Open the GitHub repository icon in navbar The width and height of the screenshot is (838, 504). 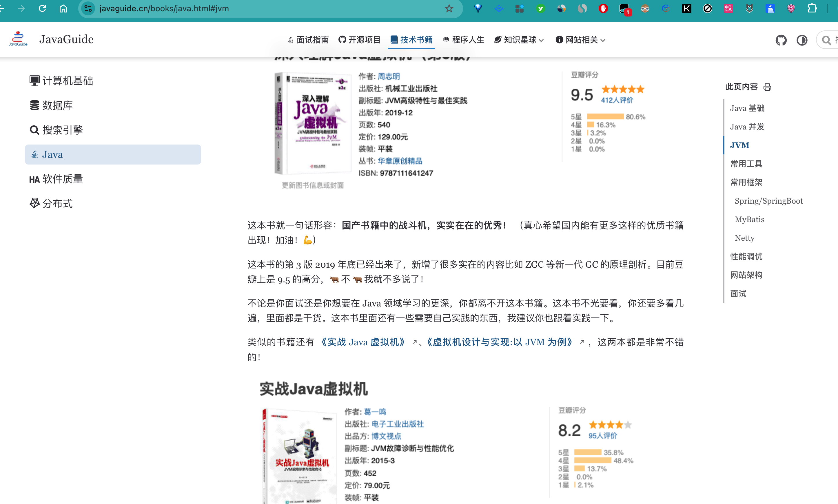click(781, 40)
